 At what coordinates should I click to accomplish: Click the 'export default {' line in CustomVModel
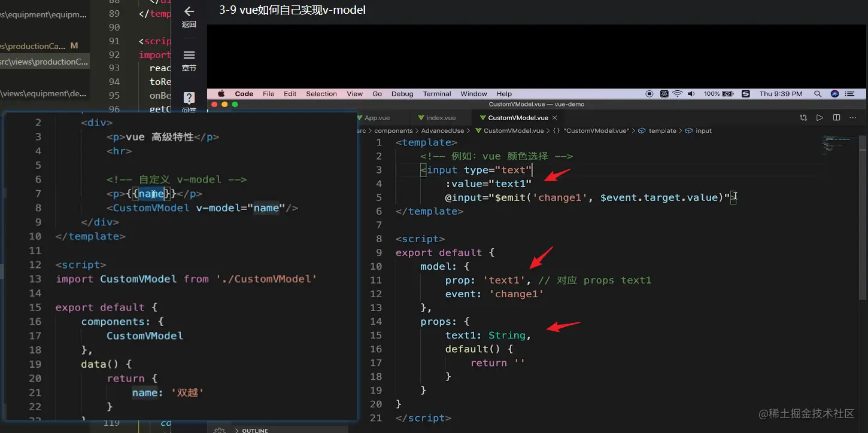445,252
